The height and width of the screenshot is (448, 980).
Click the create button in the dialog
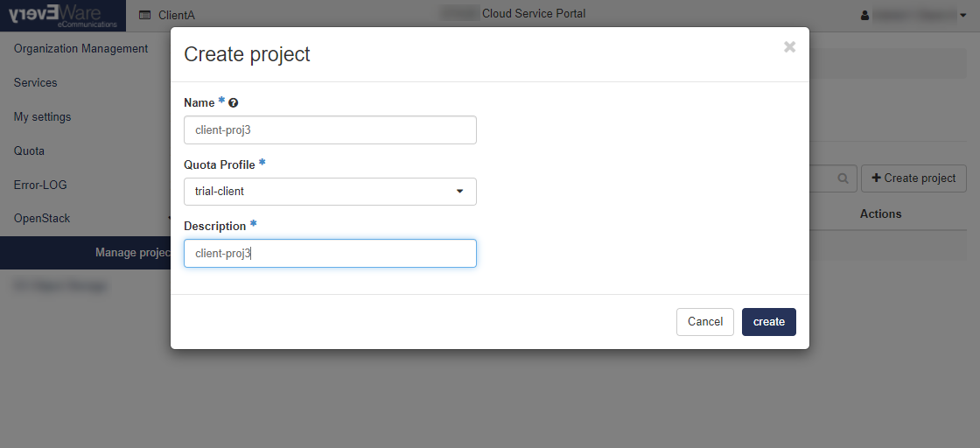[769, 322]
